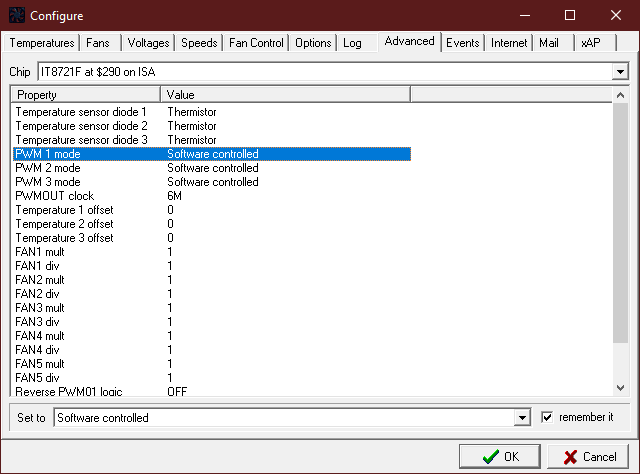Select the Advanced tab
Screen dimensions: 640x474
[409, 41]
